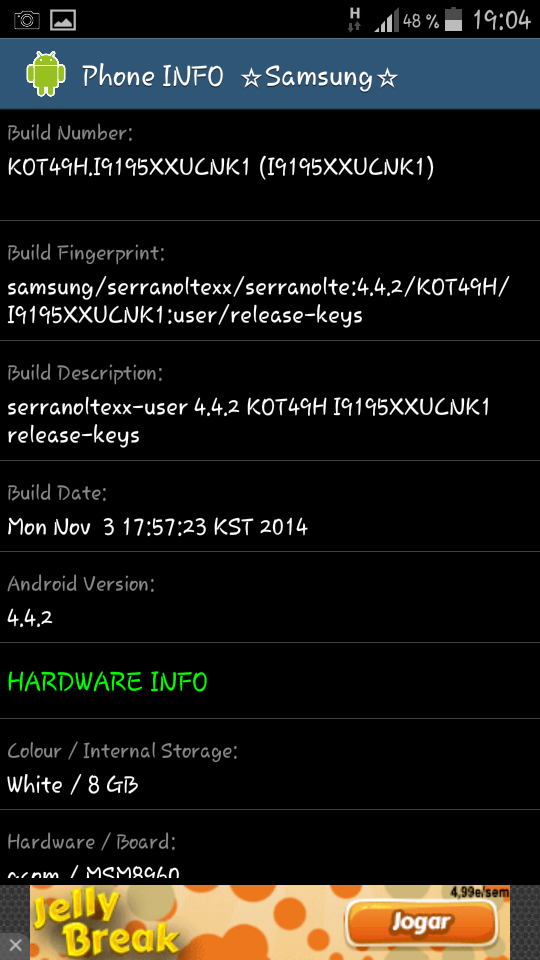
Task: Open the screenshot camera notification icon
Action: (x=27, y=20)
